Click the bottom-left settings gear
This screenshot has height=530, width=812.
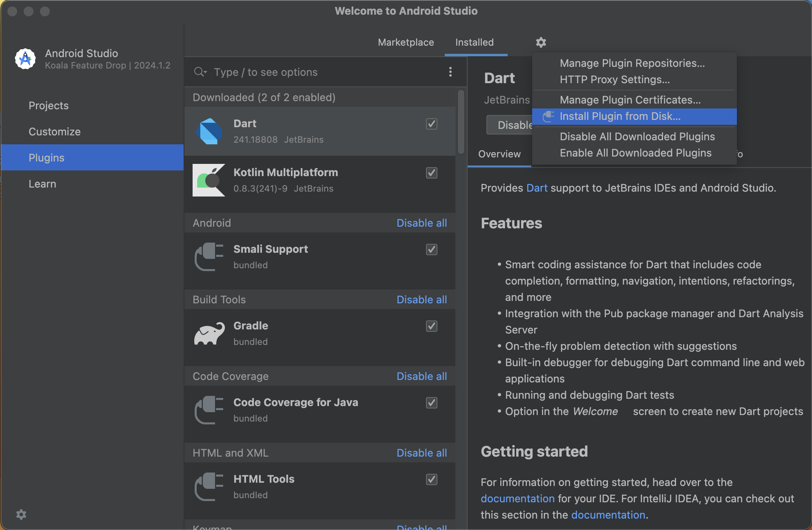tap(21, 515)
